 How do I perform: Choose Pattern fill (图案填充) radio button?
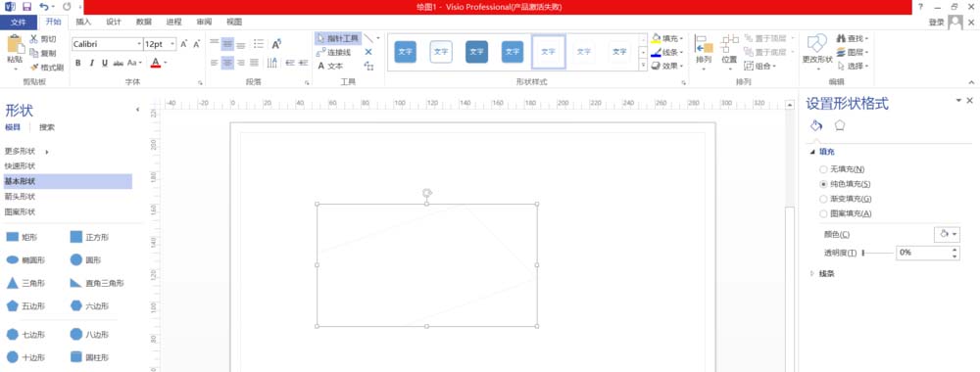(823, 213)
